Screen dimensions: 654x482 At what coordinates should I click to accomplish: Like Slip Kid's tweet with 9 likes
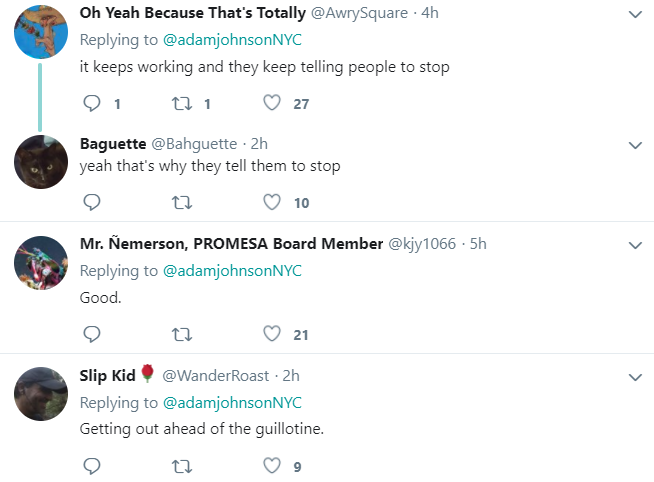click(x=272, y=465)
